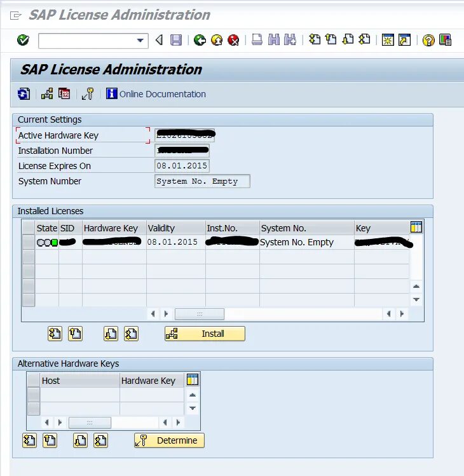Click Previous Page icon in standard toolbar
This screenshot has width=464, height=476.
click(331, 40)
